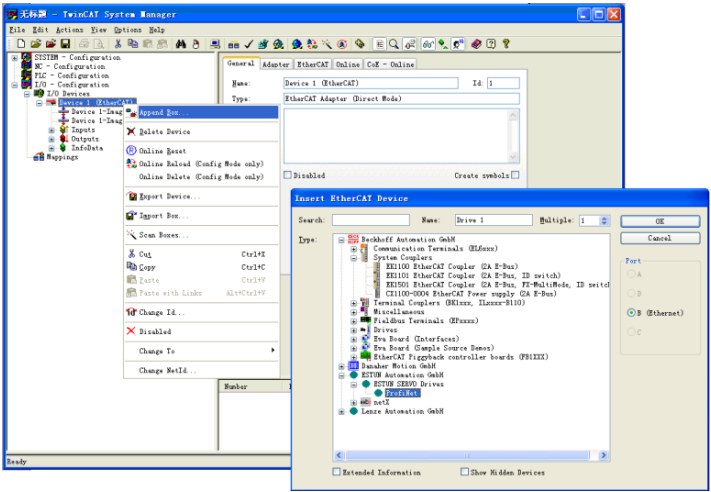Click the Name field containing Drive 1
Screen dimensions: 711x492
494,220
